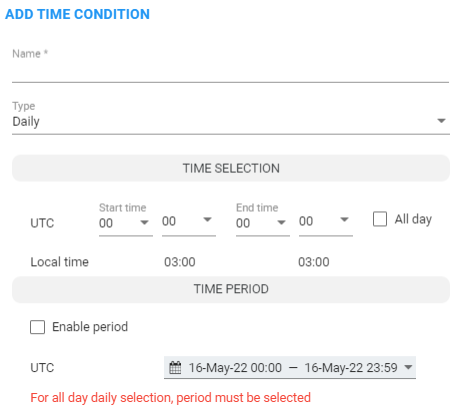Open the End time hour selector
Viewport: 450px width, 407px height.
pos(263,223)
